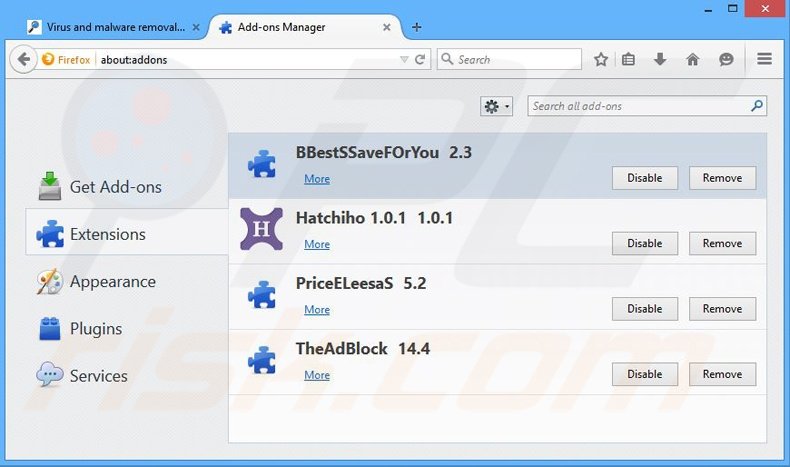This screenshot has width=790, height=467.
Task: Open the Downloads arrow icon
Action: [660, 59]
